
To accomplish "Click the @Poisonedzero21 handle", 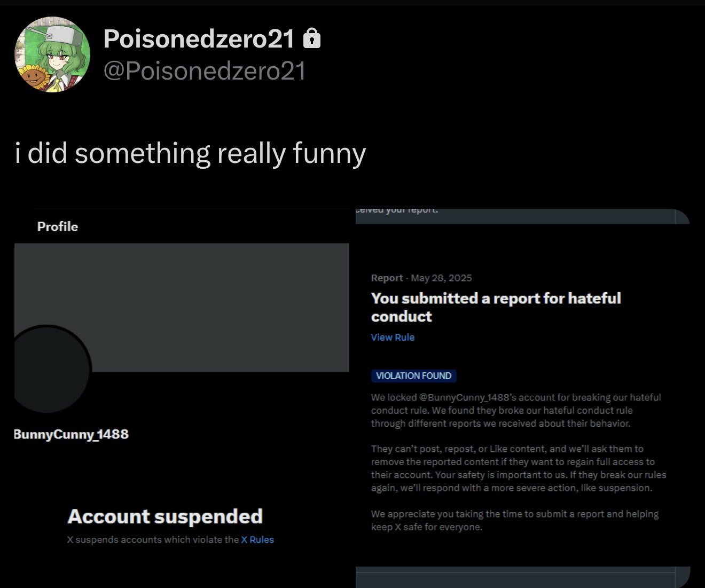I will 205,70.
